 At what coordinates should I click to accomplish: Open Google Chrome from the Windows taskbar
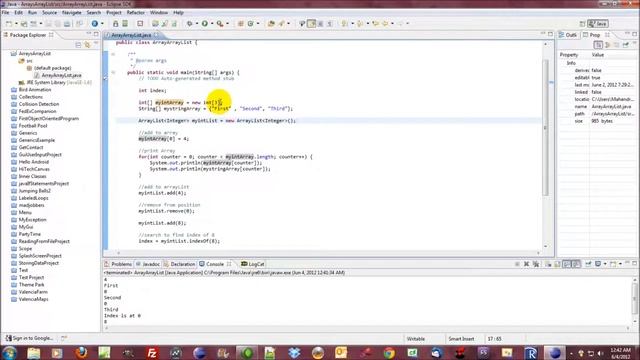point(389,352)
